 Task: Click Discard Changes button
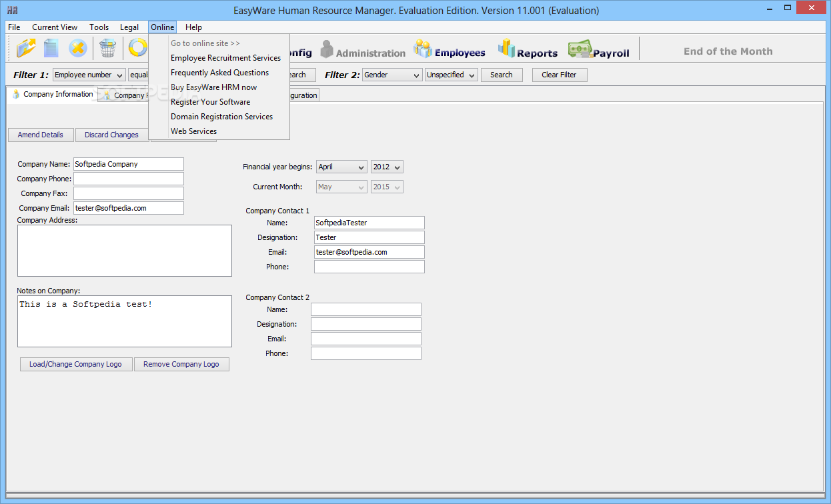(111, 135)
